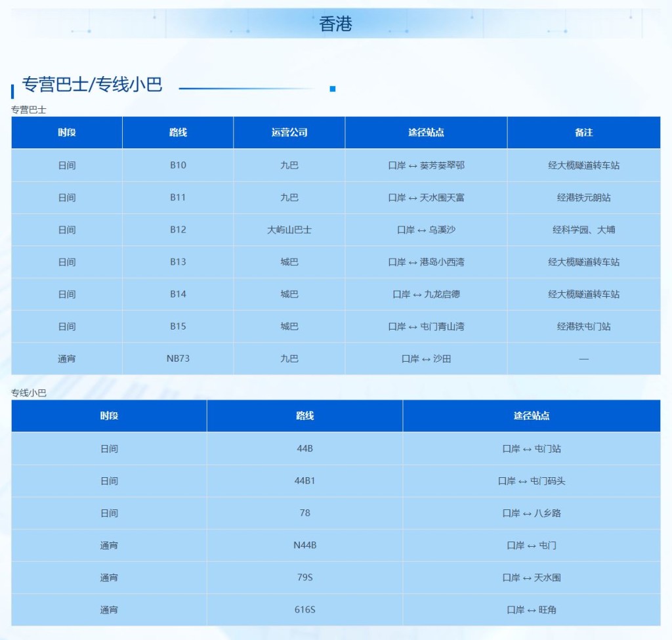The width and height of the screenshot is (672, 640).
Task: Click the 备注 column header
Action: pyautogui.click(x=583, y=133)
